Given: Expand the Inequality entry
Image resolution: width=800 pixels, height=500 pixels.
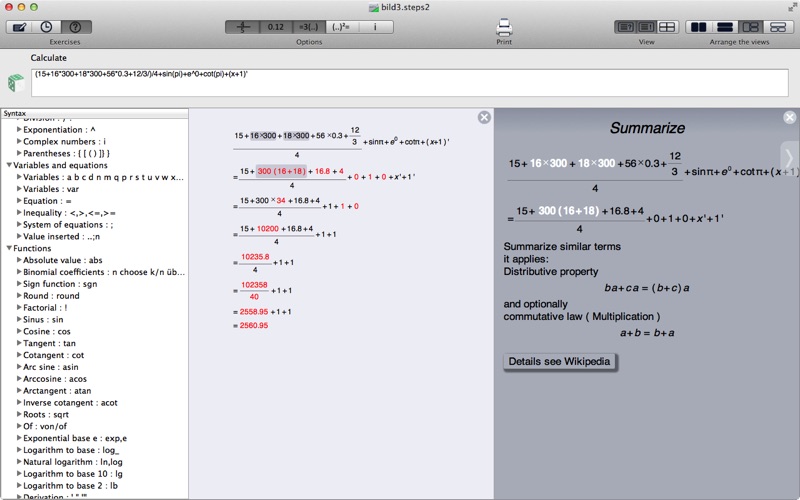Looking at the screenshot, I should click(x=19, y=213).
